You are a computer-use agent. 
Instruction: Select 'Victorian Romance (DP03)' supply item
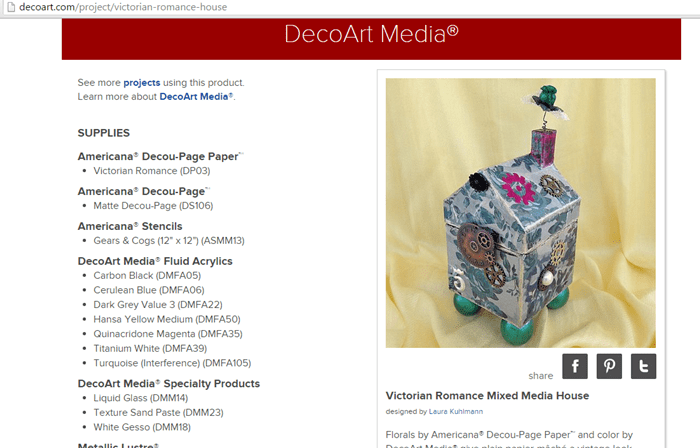click(152, 171)
